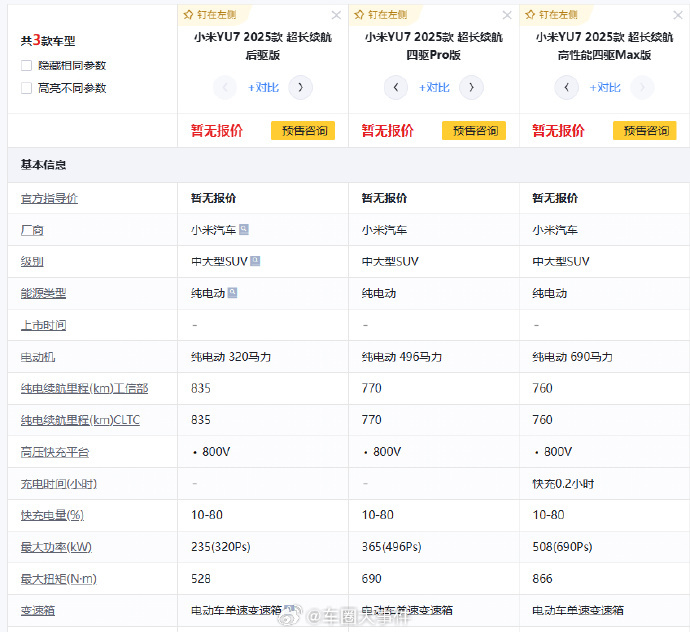Click the left arrow under 四驱Pro版

click(396, 88)
